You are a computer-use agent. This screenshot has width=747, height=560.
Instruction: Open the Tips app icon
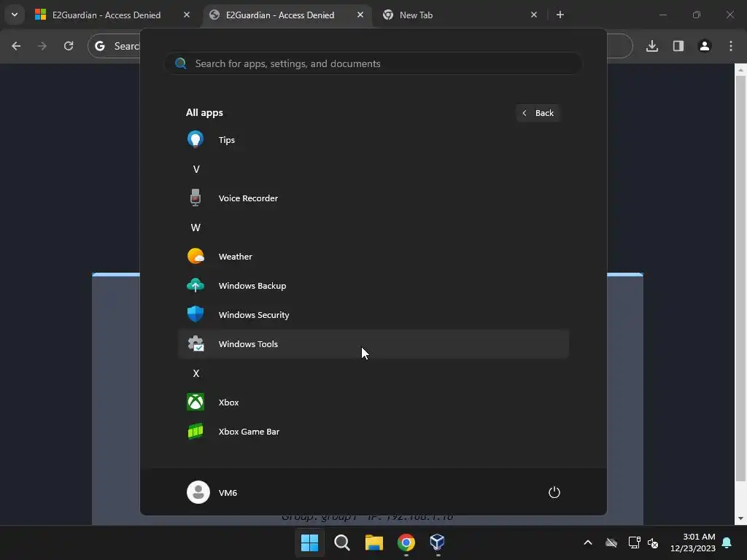tap(196, 139)
